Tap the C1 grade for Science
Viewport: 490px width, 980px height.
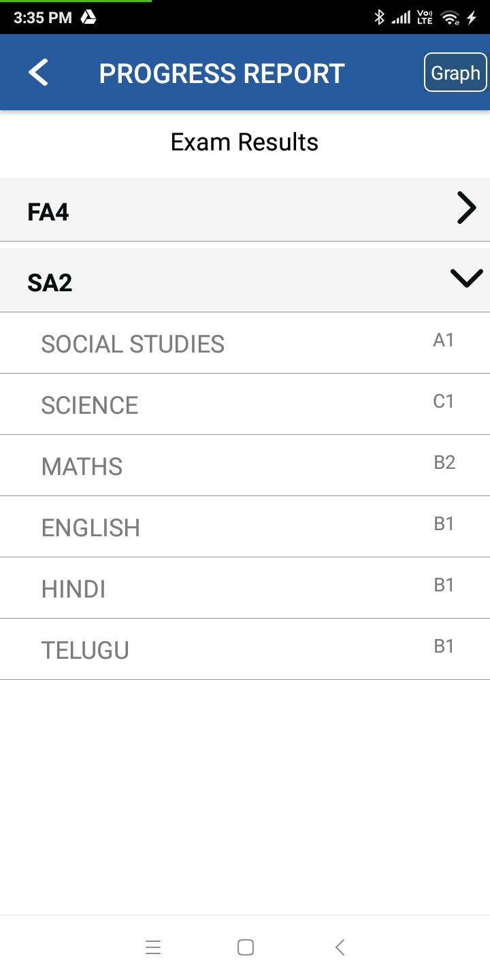pyautogui.click(x=444, y=401)
